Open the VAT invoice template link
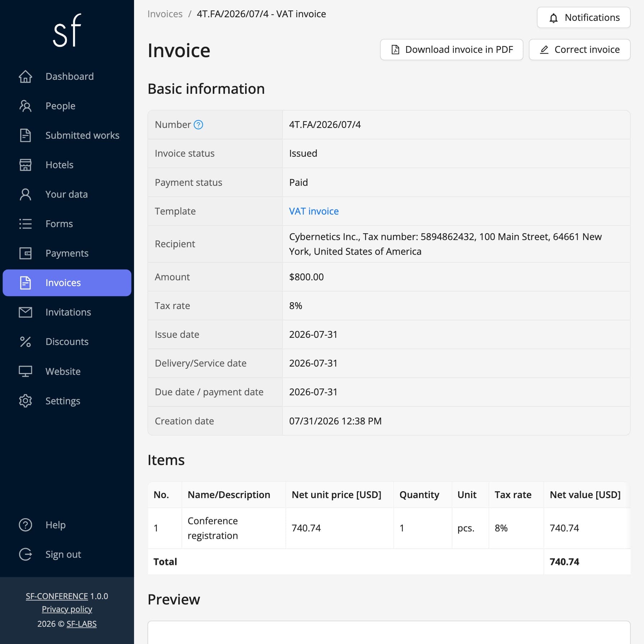Screen dimensions: 644x644 314,211
